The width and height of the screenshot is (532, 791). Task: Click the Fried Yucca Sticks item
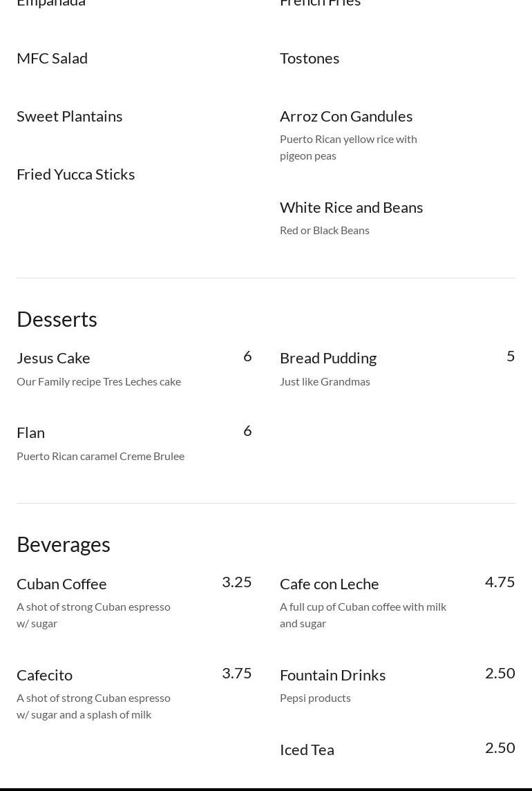click(75, 174)
